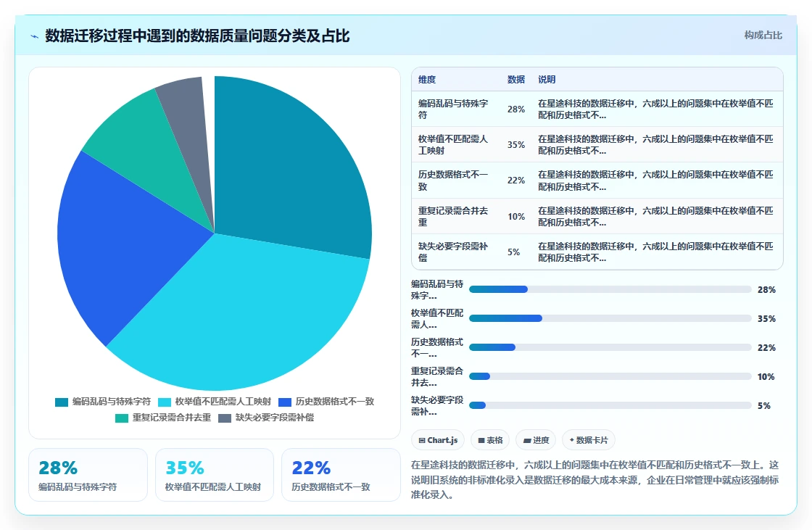Toggle the 历史数据格式不一致 legend swatch
812x530 pixels.
click(x=285, y=402)
